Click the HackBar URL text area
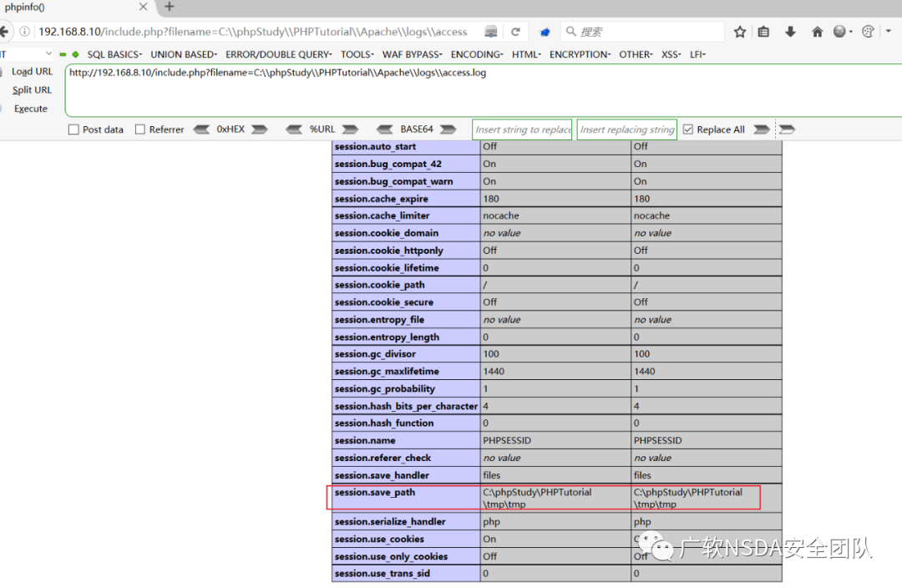The width and height of the screenshot is (902, 588). pyautogui.click(x=484, y=90)
